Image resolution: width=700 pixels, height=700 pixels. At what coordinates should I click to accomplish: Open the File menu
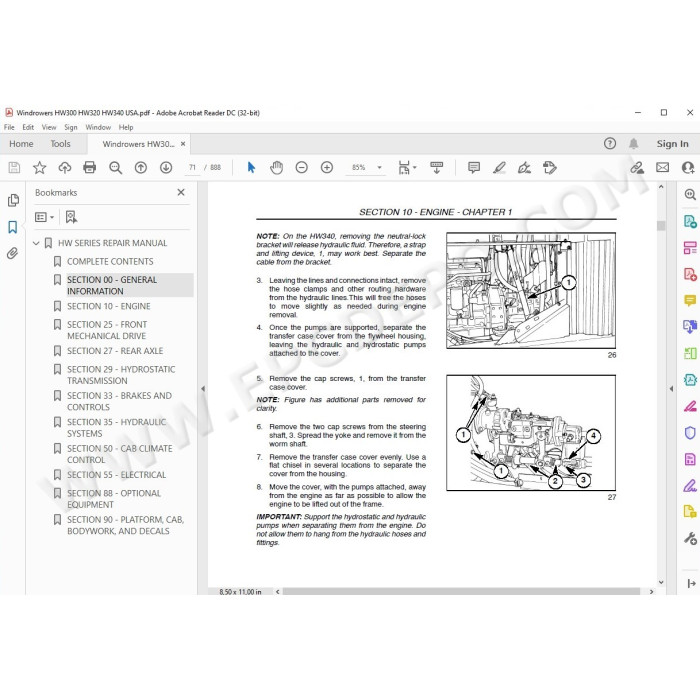click(x=9, y=127)
